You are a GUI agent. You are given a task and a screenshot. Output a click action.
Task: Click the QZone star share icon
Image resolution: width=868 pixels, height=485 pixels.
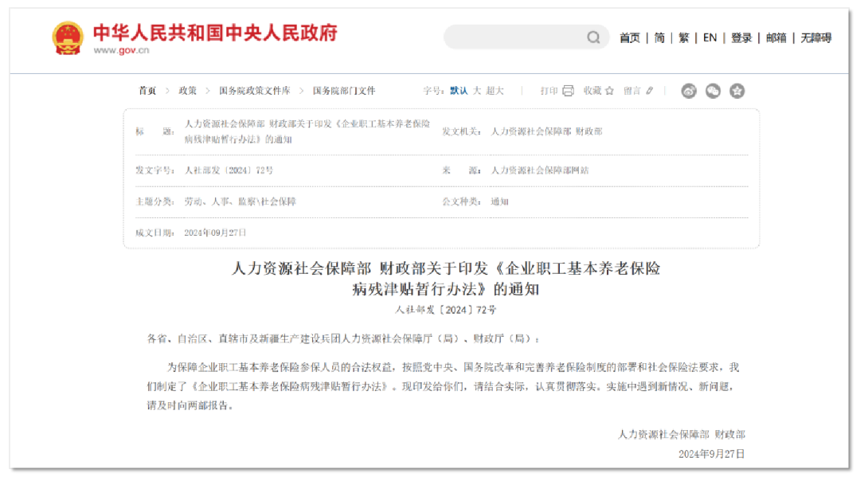pos(737,91)
